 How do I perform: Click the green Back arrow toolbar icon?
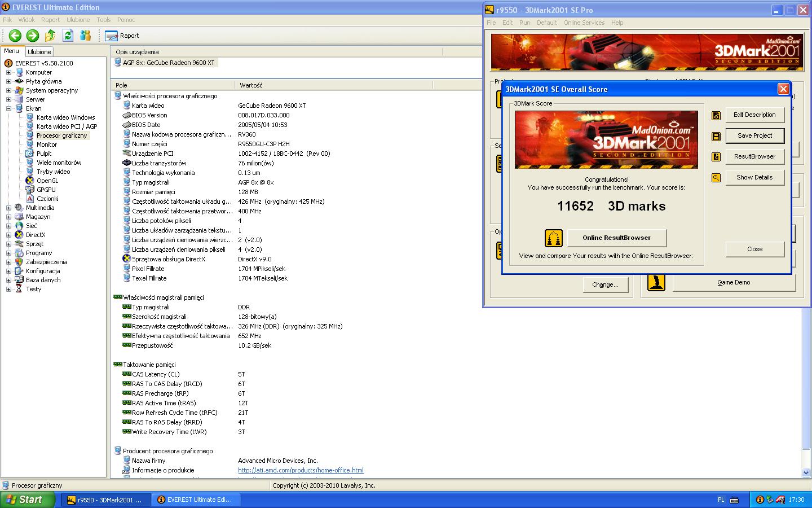[15, 36]
